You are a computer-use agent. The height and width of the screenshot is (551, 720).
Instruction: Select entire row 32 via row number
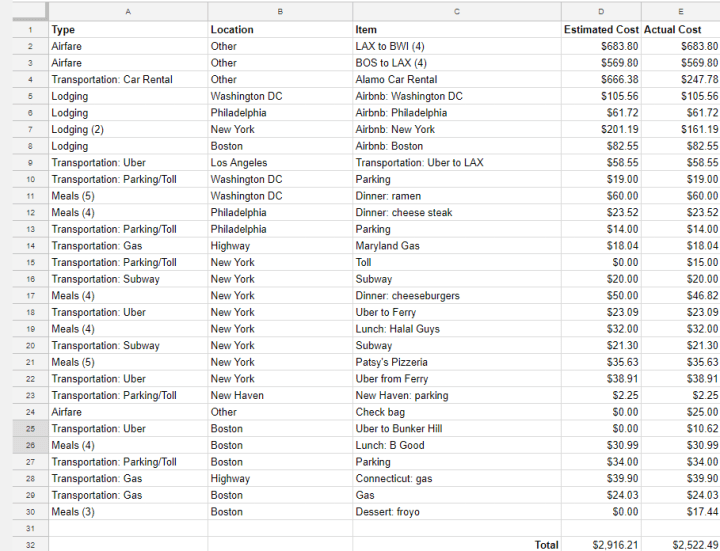click(x=30, y=545)
